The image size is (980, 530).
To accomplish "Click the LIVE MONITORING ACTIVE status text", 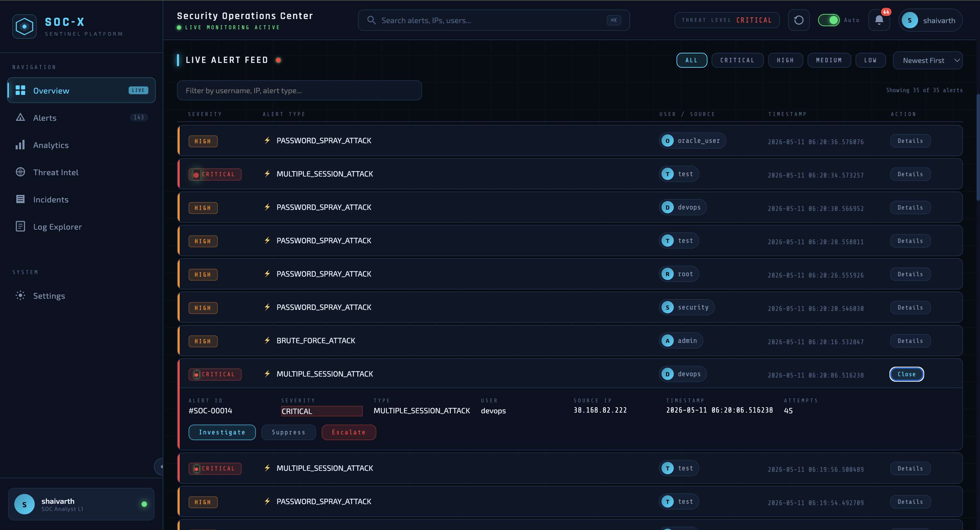I will tap(232, 27).
